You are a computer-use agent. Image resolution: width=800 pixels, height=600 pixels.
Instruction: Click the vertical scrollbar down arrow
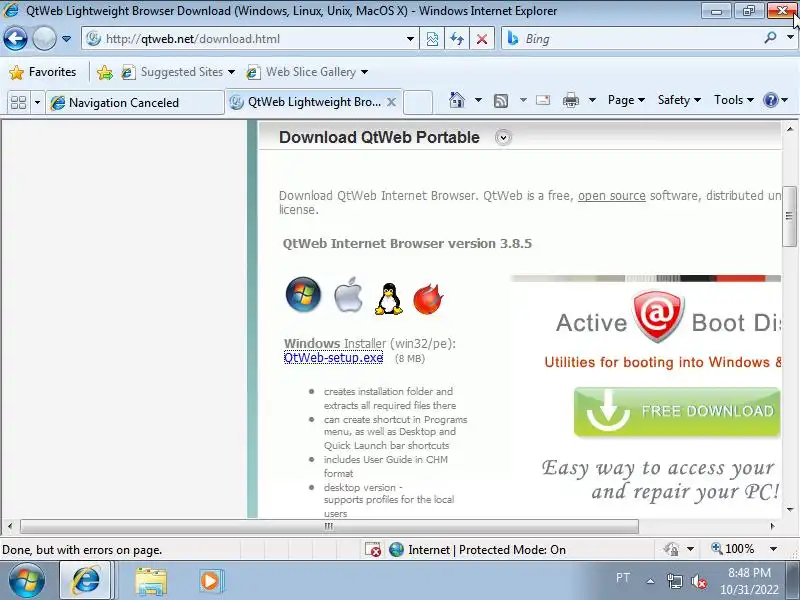coord(790,509)
